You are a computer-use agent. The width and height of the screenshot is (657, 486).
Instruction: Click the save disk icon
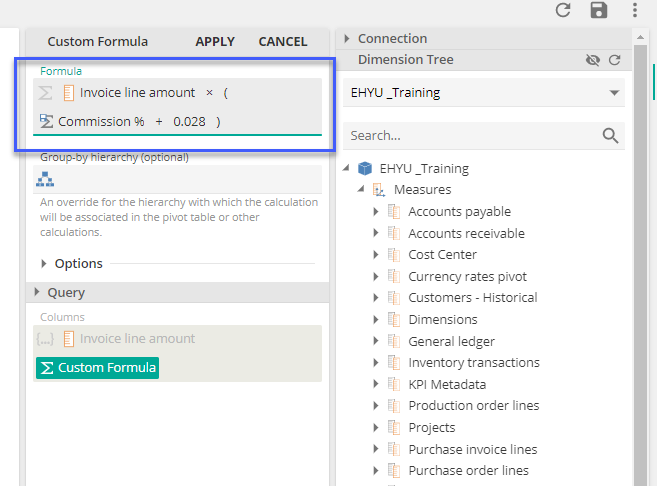click(x=598, y=10)
